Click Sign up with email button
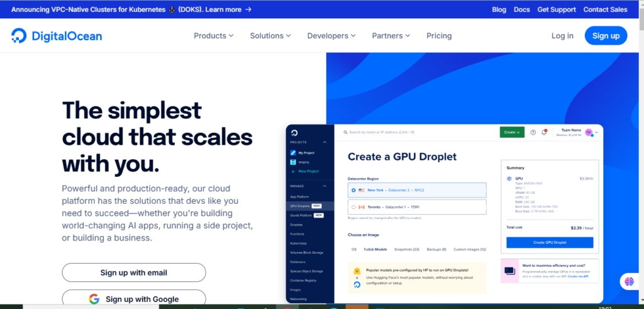The width and height of the screenshot is (644, 309). 133,272
